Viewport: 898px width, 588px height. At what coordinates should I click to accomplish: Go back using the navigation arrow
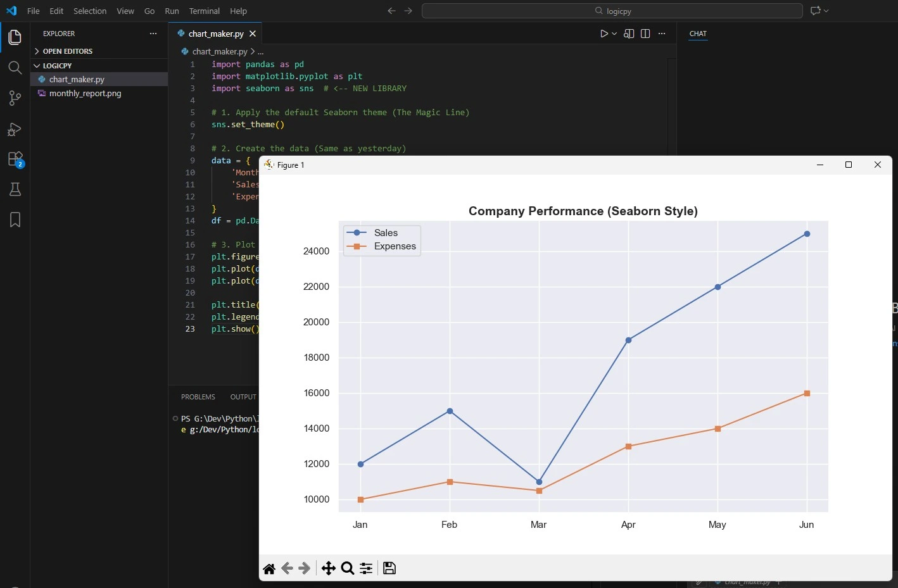pyautogui.click(x=391, y=11)
